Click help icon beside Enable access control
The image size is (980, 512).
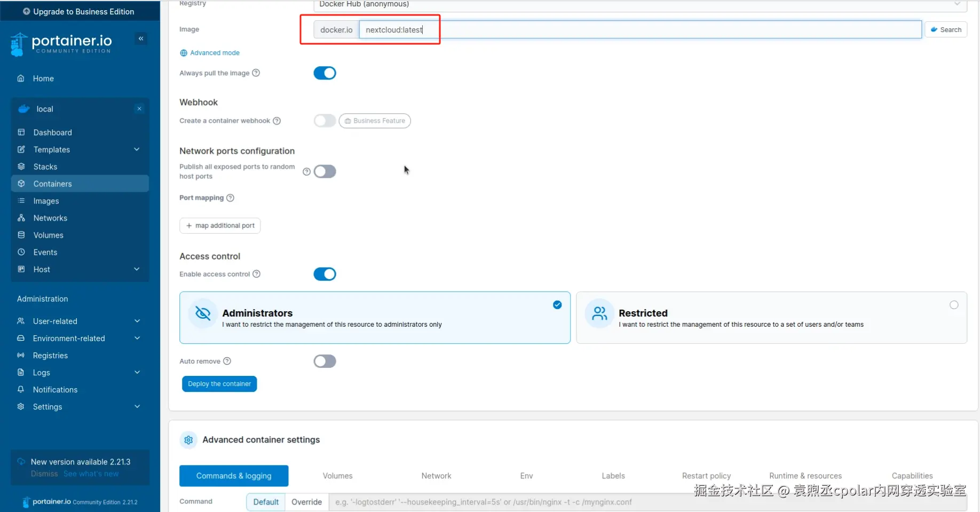[257, 274]
